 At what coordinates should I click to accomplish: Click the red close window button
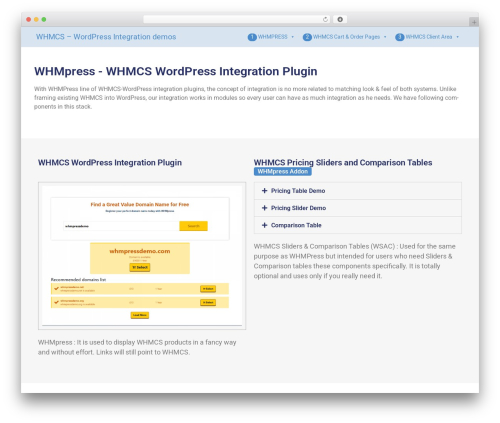(x=29, y=19)
